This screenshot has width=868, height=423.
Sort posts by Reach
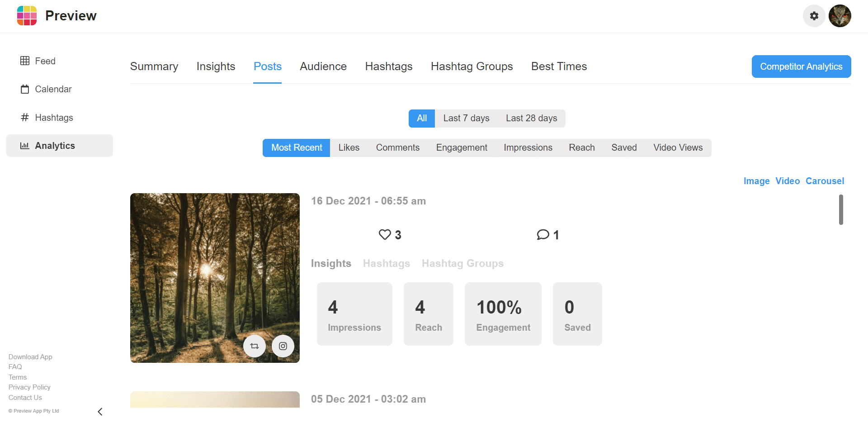click(582, 148)
